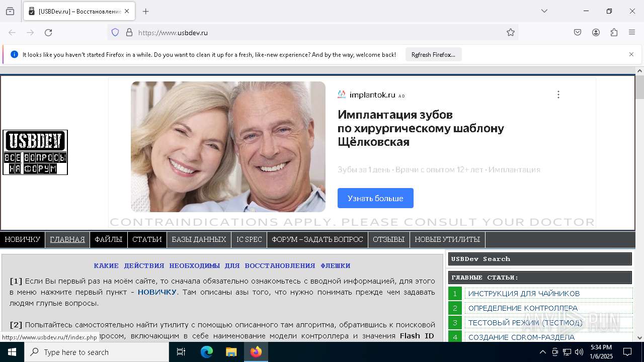Save page to Pocket
This screenshot has height=362, width=644.
[578, 33]
